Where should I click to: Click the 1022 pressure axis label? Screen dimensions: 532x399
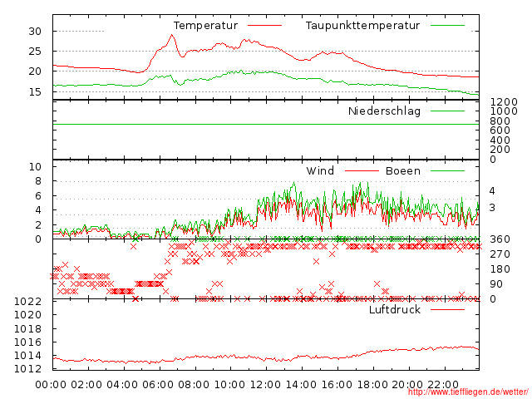27,302
